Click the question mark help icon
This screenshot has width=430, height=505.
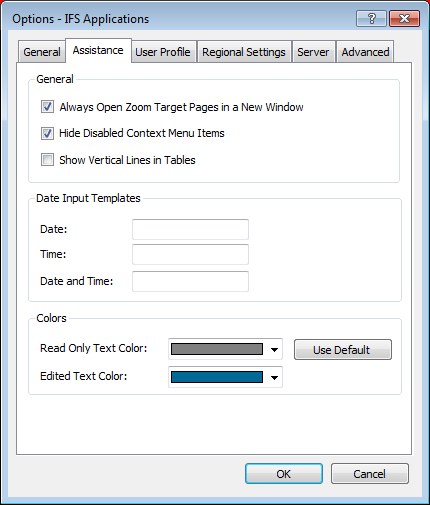(x=371, y=18)
